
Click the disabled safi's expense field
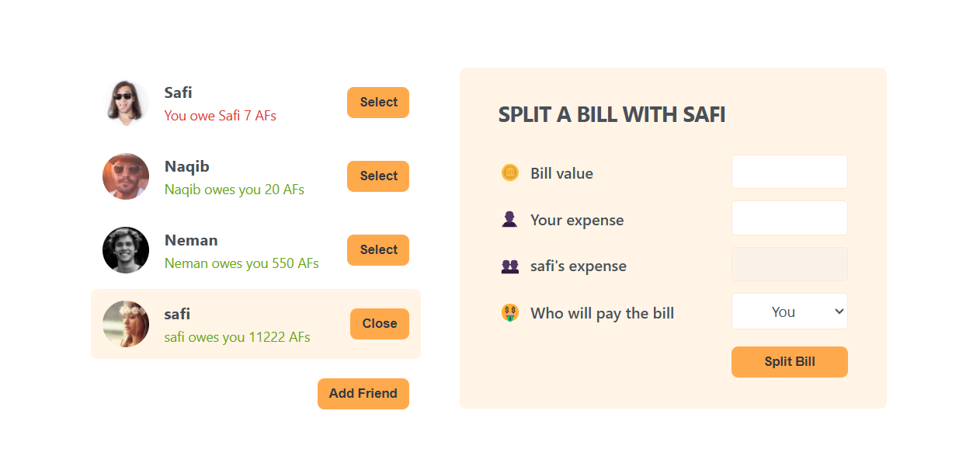pyautogui.click(x=789, y=264)
